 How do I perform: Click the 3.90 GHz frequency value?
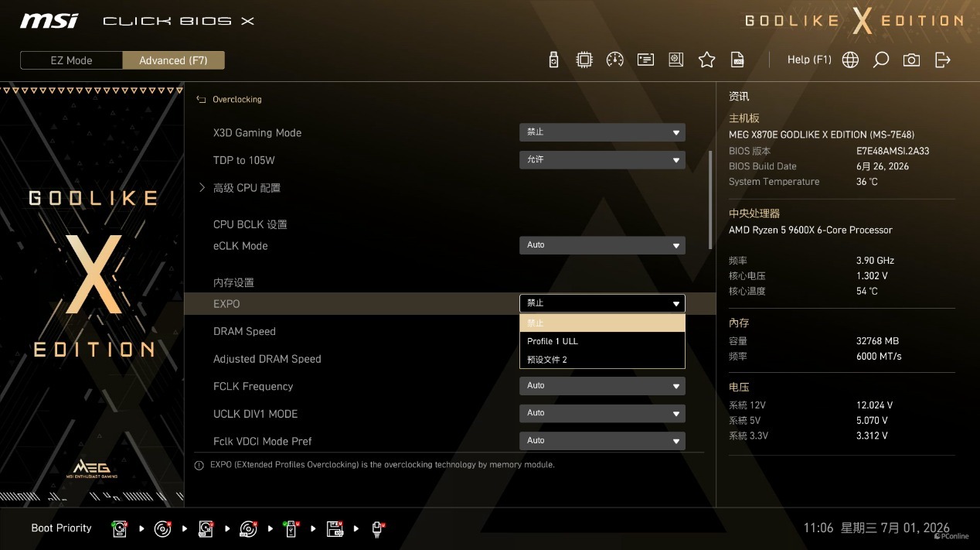coord(875,261)
